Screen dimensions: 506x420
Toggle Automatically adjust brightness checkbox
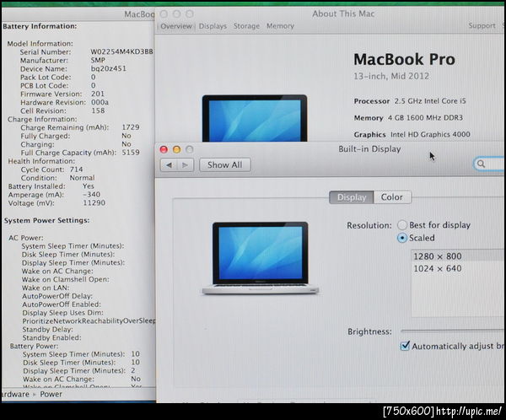(405, 346)
